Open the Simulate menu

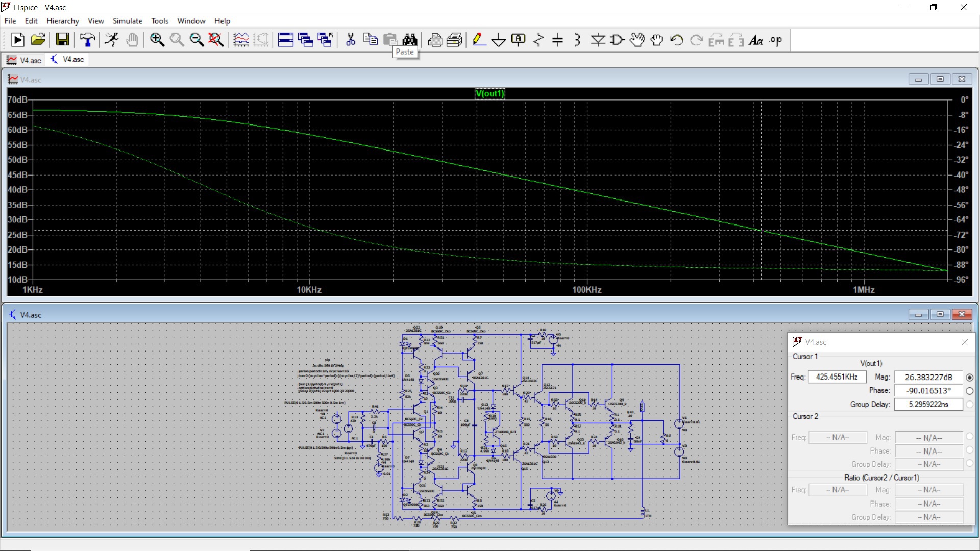(x=127, y=21)
